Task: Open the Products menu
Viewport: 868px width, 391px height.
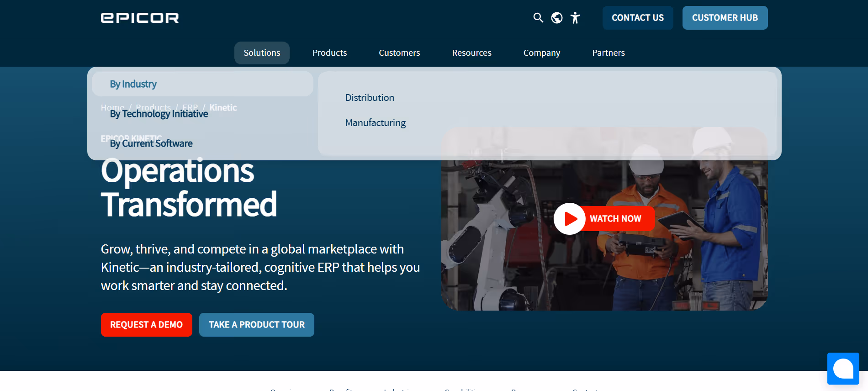Action: click(330, 53)
